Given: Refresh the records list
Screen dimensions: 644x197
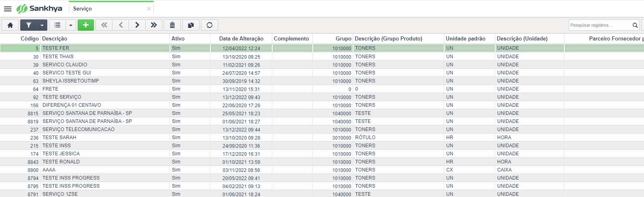Looking at the screenshot, I should tap(210, 25).
